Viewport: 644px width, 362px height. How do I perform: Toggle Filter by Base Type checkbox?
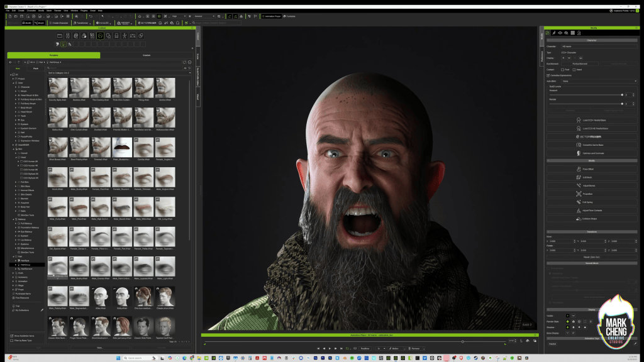(11, 340)
